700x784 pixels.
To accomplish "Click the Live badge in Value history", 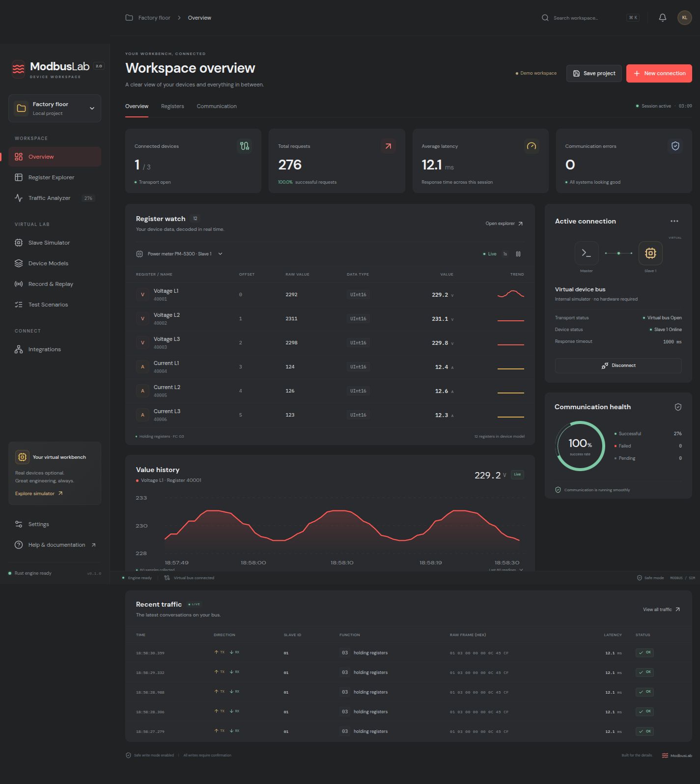I will [517, 475].
